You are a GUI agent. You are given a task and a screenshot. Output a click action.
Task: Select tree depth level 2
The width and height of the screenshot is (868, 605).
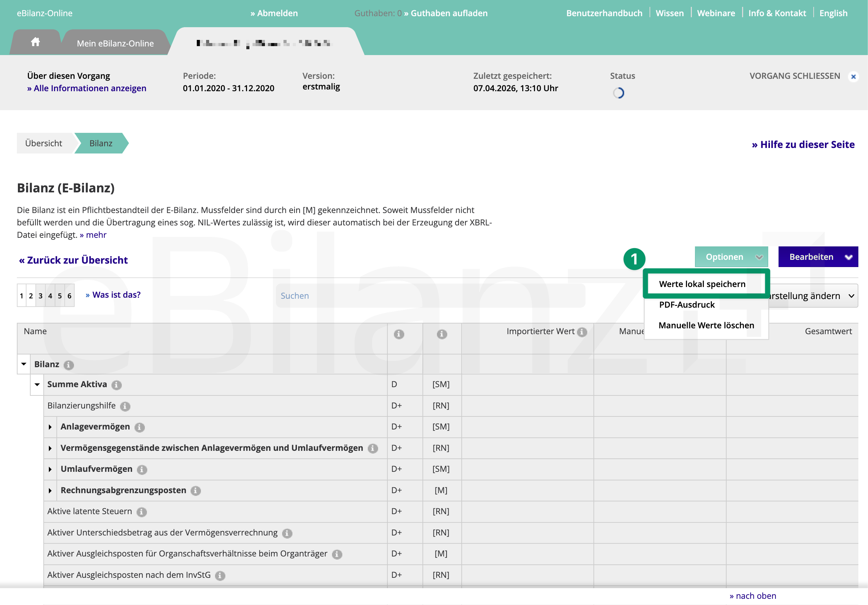pos(31,296)
